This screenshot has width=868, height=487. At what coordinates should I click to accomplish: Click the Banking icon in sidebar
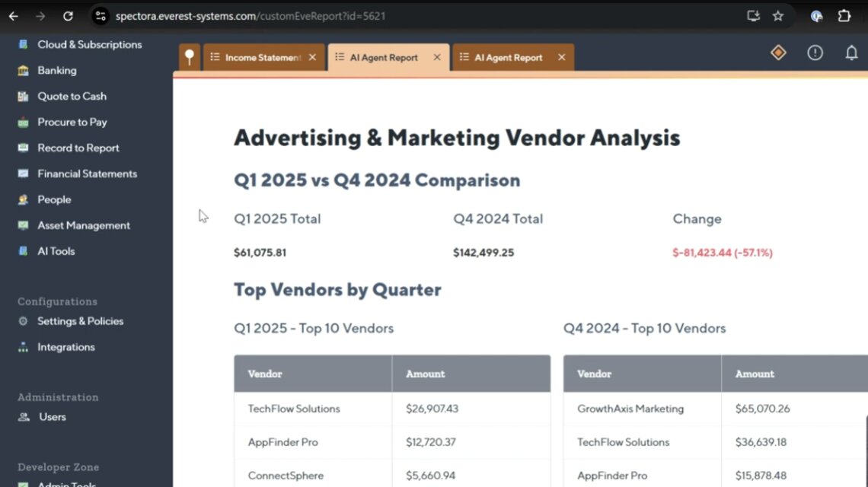pyautogui.click(x=24, y=71)
